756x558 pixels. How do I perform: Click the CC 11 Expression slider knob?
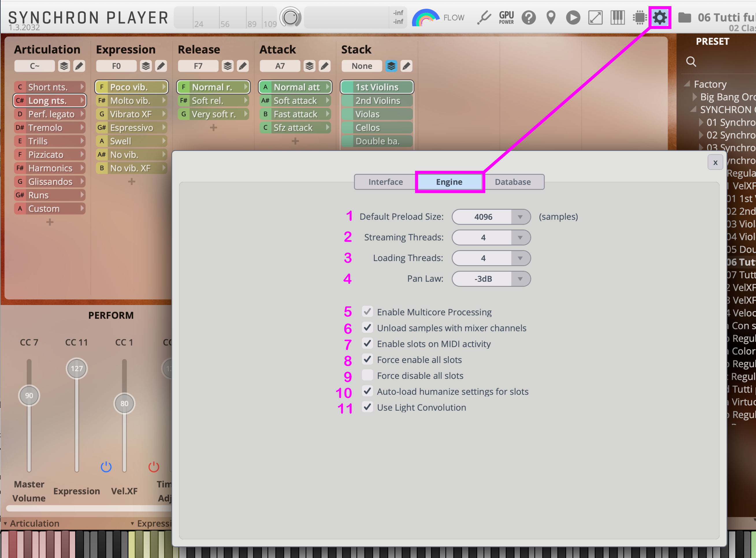[77, 369]
